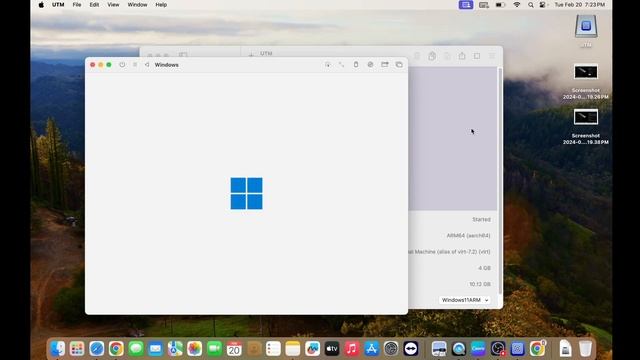Click the purple UTM status icon in menu bar
This screenshot has width=640, height=360.
(466, 5)
